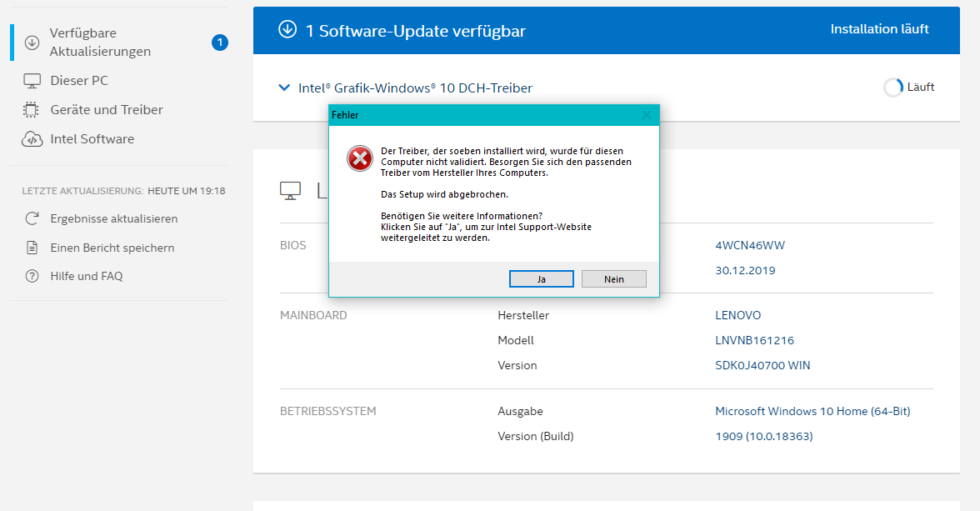Click the refresh icon beside Ergebnisse aktualisieren

pos(32,218)
